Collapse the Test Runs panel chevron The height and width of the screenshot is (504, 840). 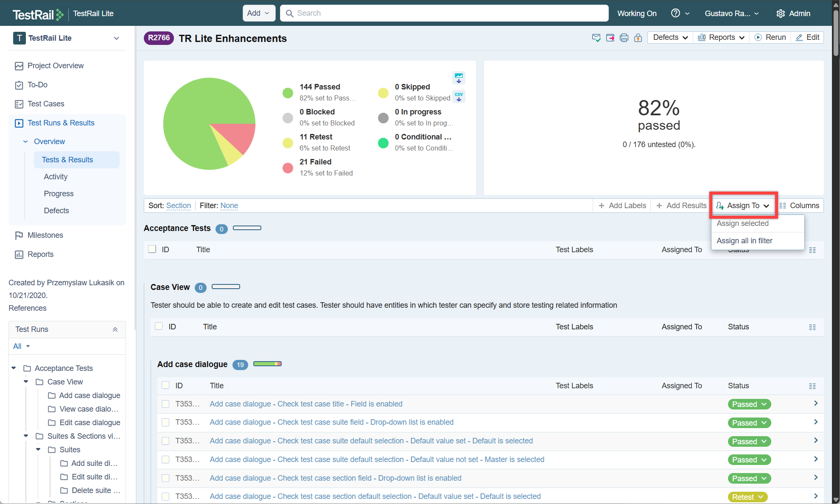coord(115,329)
